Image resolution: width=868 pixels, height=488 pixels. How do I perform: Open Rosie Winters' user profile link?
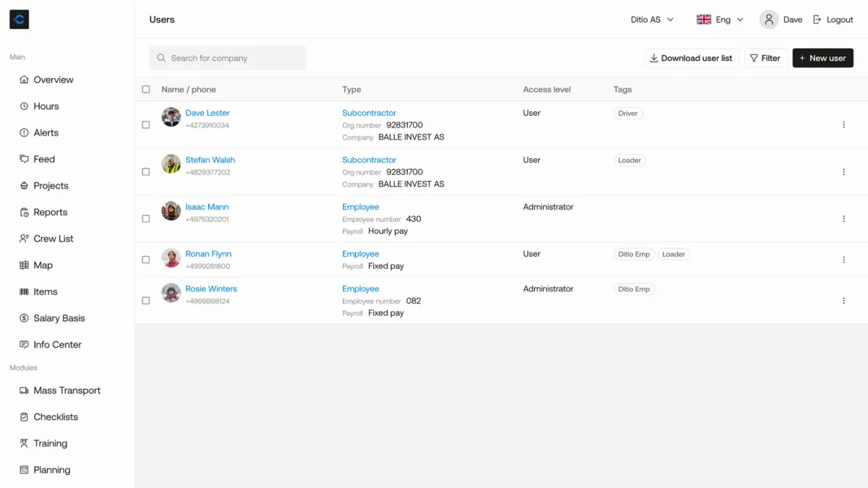pos(211,288)
